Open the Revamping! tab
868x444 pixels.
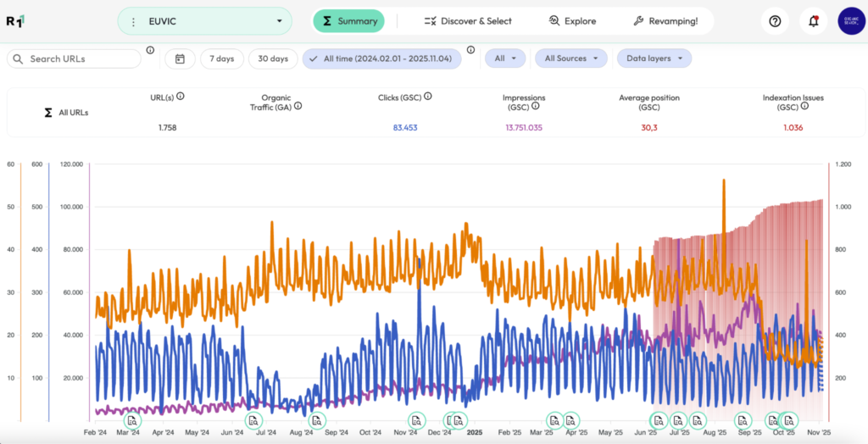pyautogui.click(x=666, y=21)
